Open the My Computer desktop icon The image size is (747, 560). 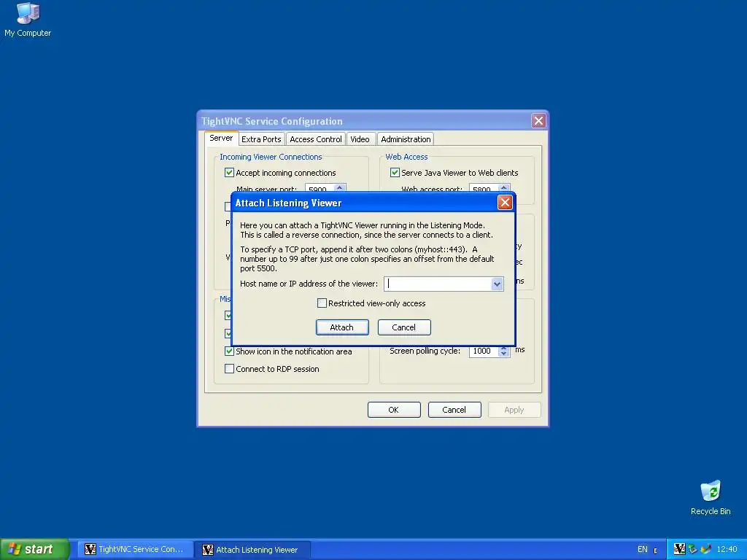[28, 19]
